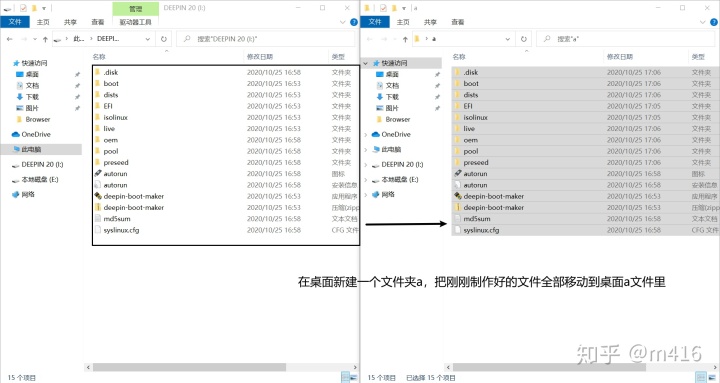
Task: Select isolinux folder icon in DEEPIN 20 window
Action: point(97,117)
